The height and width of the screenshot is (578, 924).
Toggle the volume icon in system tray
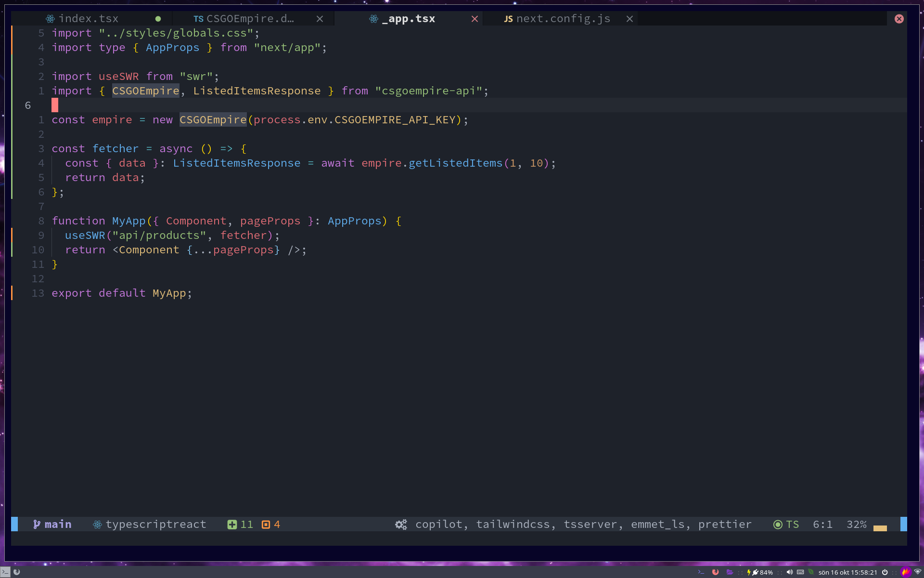coord(789,572)
